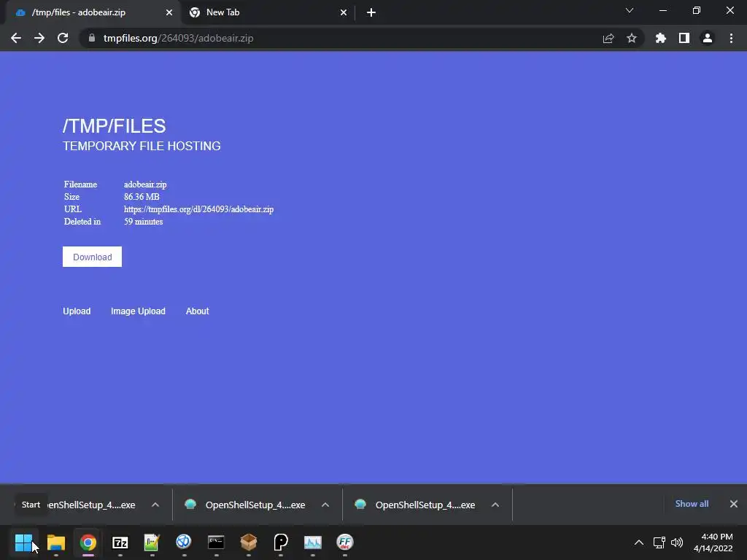Open Notepad++ from the taskbar
The width and height of the screenshot is (747, 560).
tap(152, 542)
